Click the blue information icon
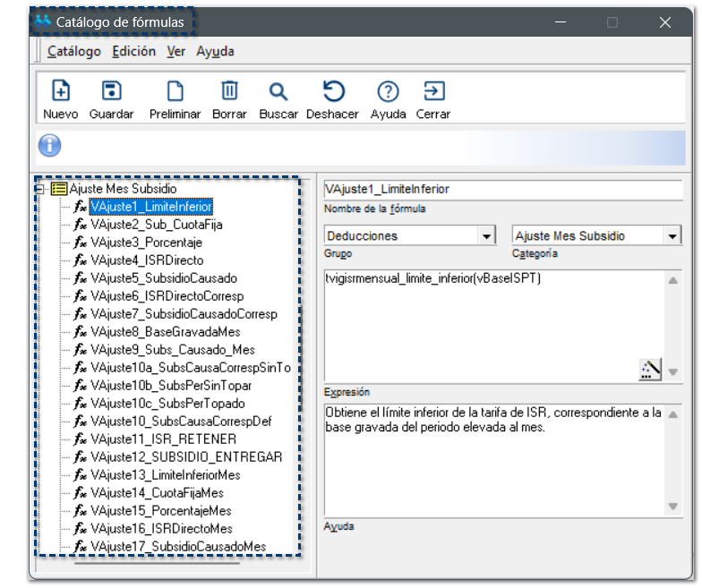Image resolution: width=702 pixels, height=588 pixels. tap(50, 145)
